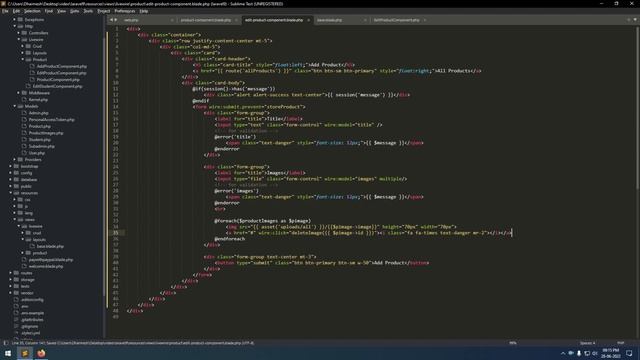Viewport: 640px width, 360px height.
Task: Click the previous-tab arrow in the tab bar
Action: pyautogui.click(x=111, y=20)
